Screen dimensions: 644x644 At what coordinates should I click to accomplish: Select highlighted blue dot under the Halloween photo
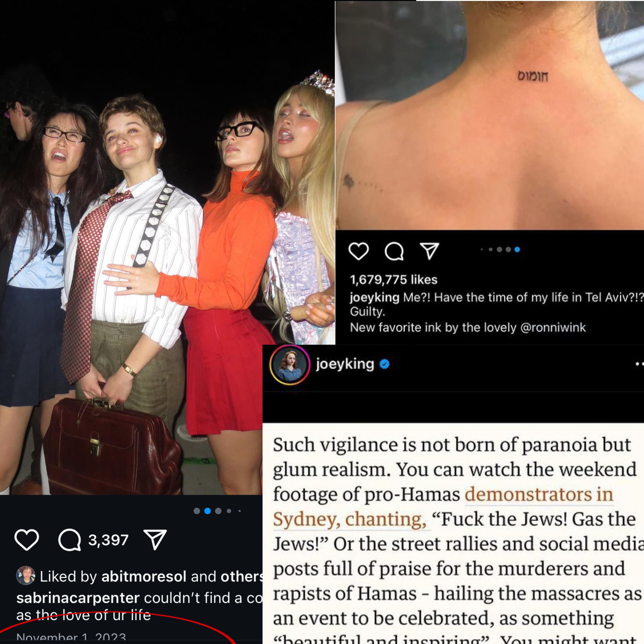(x=207, y=511)
